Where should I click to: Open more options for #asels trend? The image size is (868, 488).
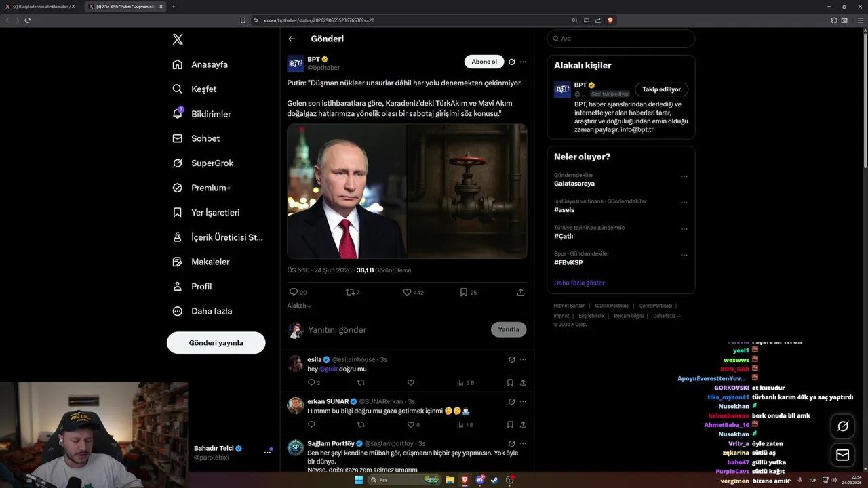click(x=684, y=203)
